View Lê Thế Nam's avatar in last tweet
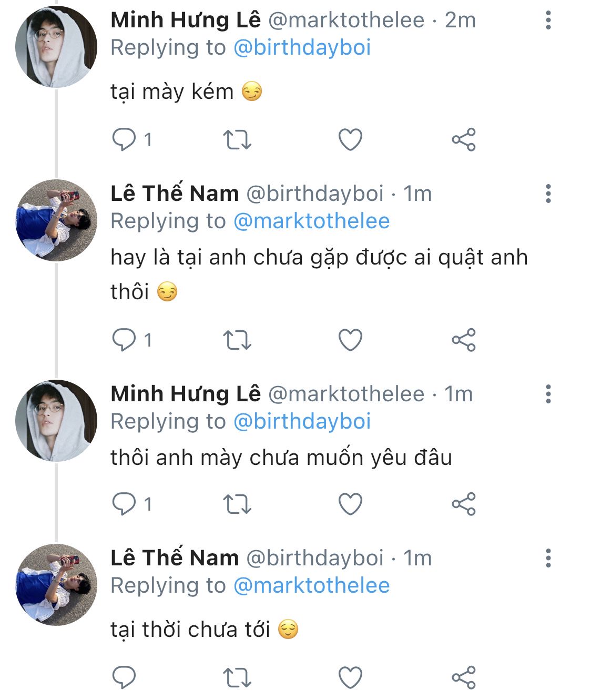 (56, 585)
